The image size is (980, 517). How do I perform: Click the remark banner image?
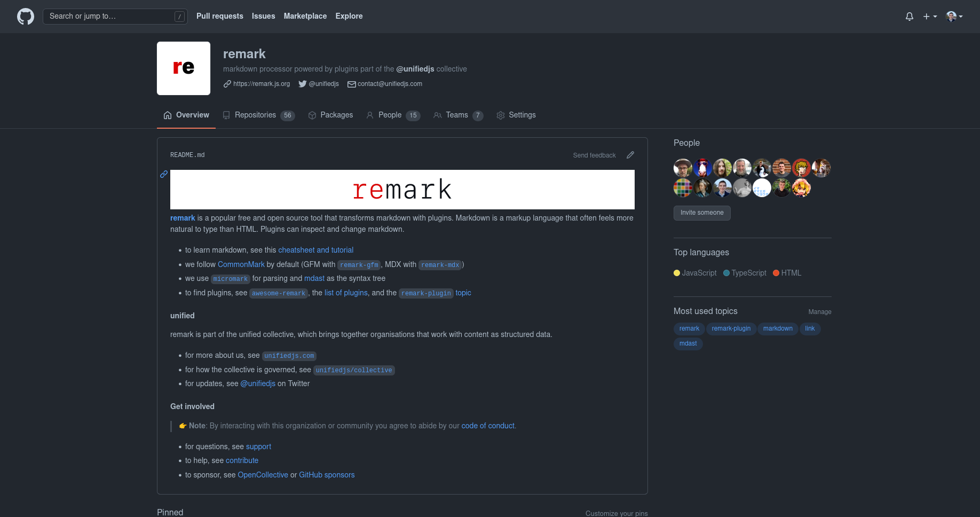point(402,190)
